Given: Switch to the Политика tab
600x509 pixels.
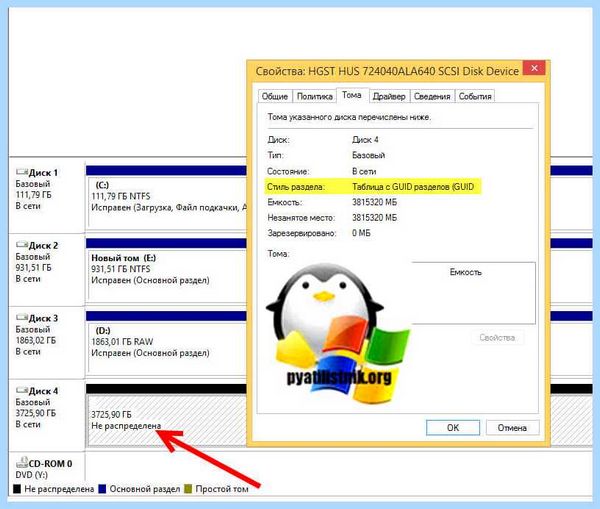Looking at the screenshot, I should (x=315, y=96).
